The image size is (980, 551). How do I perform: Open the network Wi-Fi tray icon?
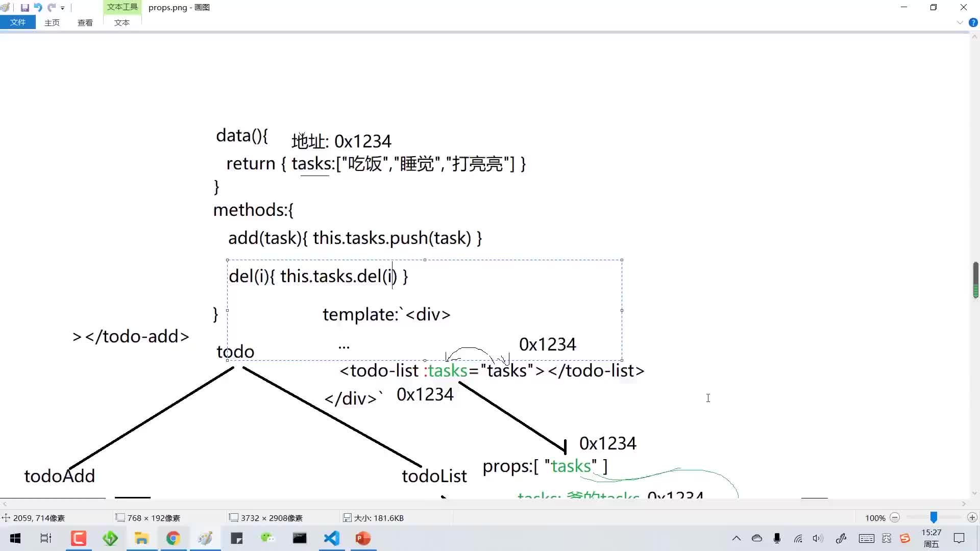point(798,538)
